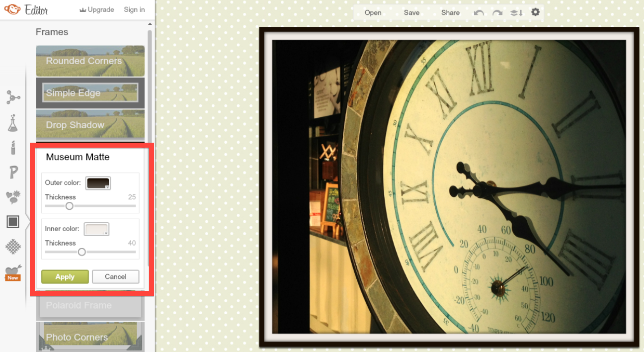This screenshot has height=352, width=644.
Task: Select the Simple Edge frame
Action: tap(90, 93)
